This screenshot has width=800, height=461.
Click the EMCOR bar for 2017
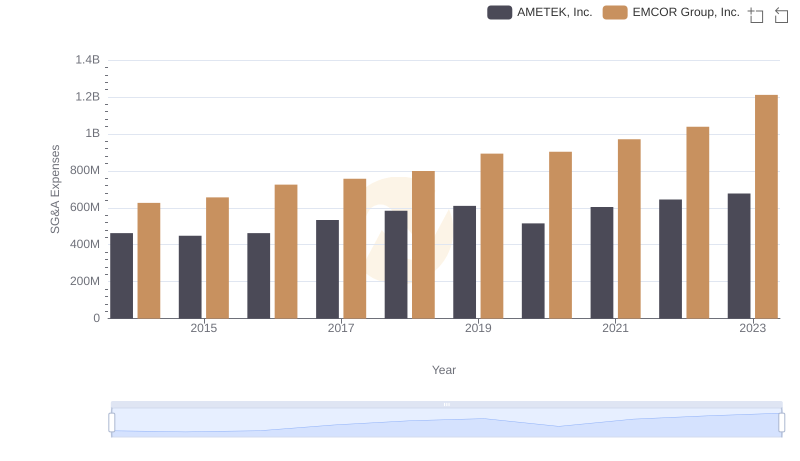(355, 248)
